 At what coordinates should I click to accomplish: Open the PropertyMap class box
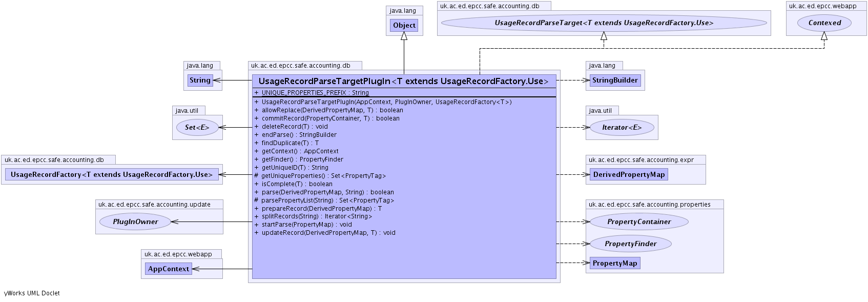(615, 264)
